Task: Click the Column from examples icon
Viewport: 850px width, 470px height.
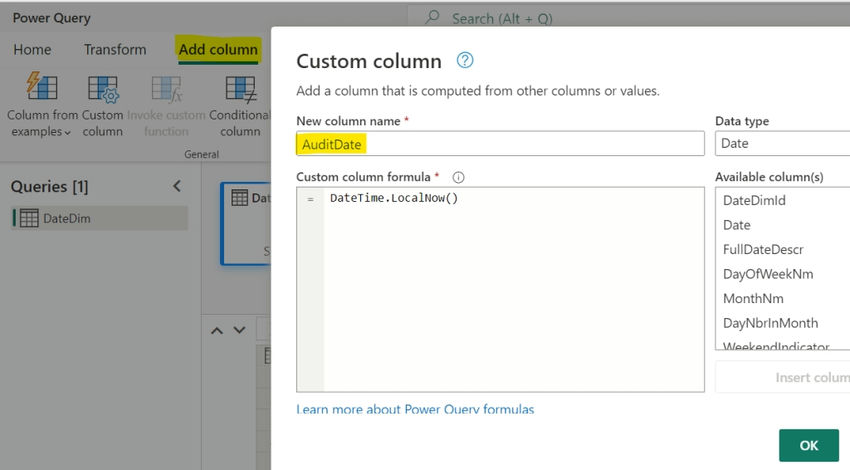Action: (x=42, y=86)
